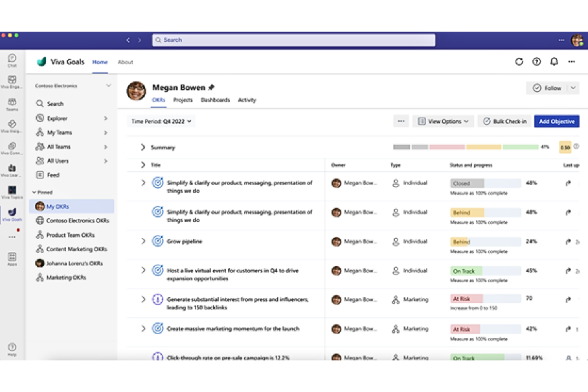This screenshot has height=392, width=588.
Task: Click At Risk progress bar at 42%
Action: 485,329
